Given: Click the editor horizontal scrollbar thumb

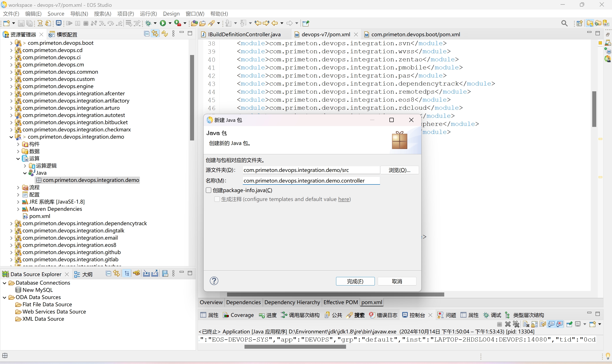Looking at the screenshot, I should [x=335, y=294].
